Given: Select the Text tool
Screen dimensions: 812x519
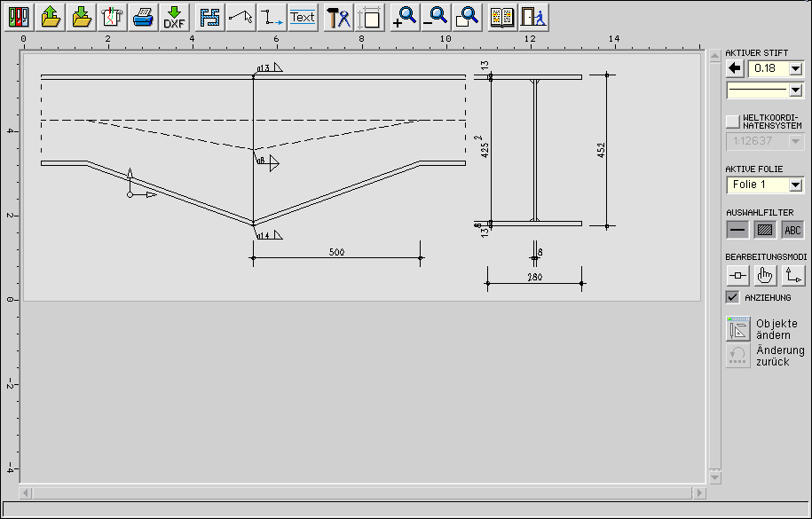Looking at the screenshot, I should [x=303, y=17].
